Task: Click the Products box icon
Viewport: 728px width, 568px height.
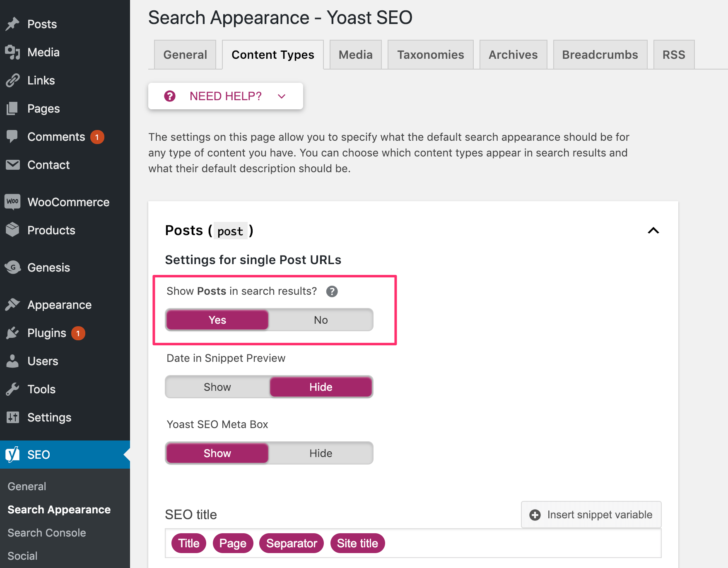Action: [12, 230]
